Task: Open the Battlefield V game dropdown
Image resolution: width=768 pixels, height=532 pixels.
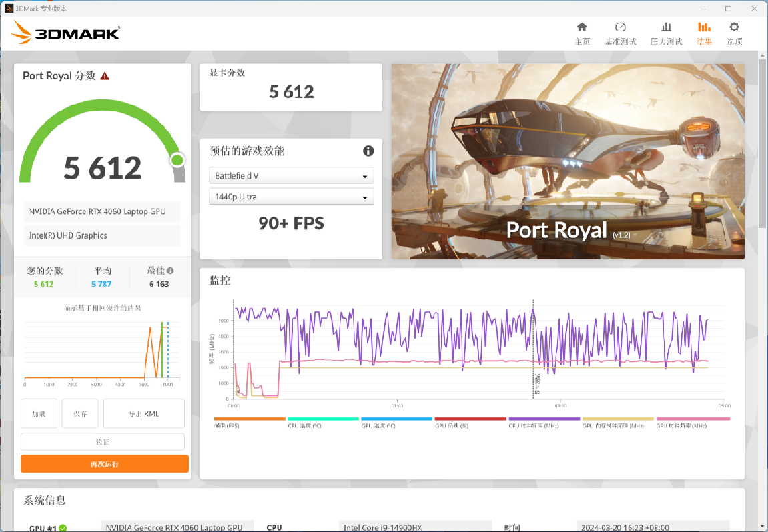Action: (x=291, y=176)
